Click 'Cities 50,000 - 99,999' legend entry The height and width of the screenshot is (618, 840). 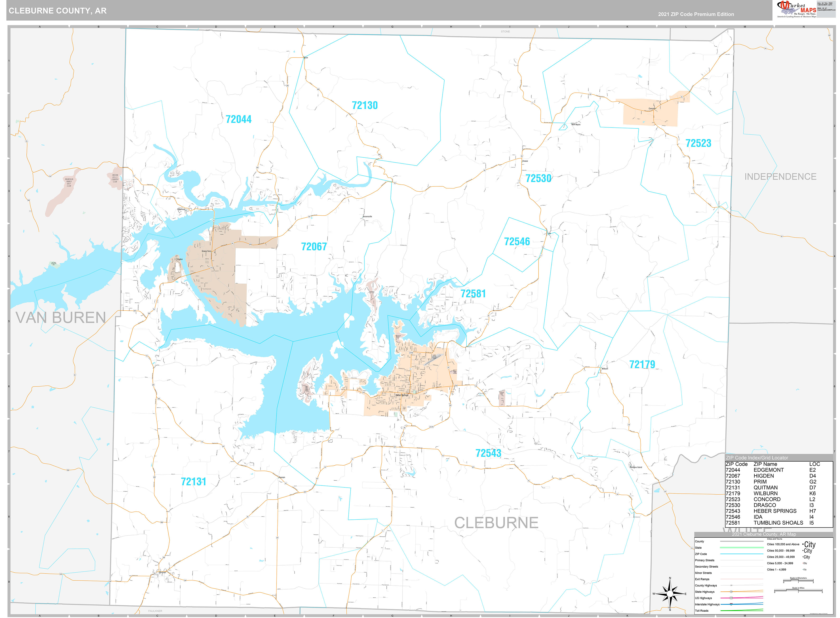click(x=781, y=551)
